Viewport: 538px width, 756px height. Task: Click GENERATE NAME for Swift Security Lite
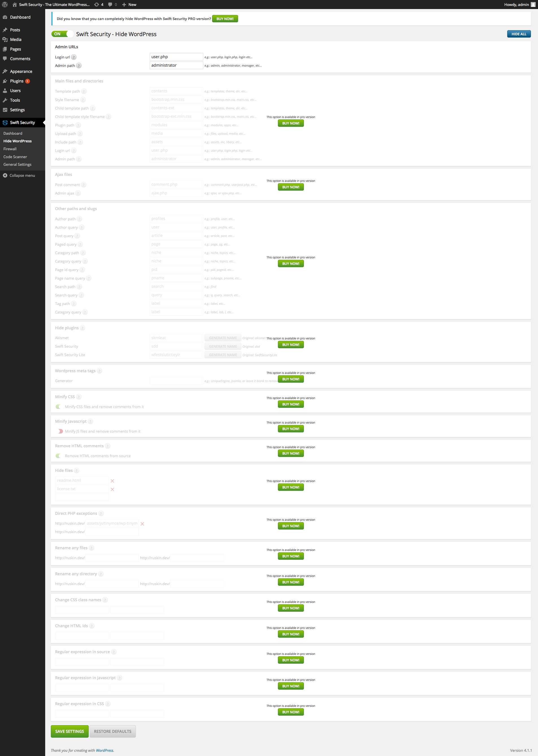pos(223,355)
